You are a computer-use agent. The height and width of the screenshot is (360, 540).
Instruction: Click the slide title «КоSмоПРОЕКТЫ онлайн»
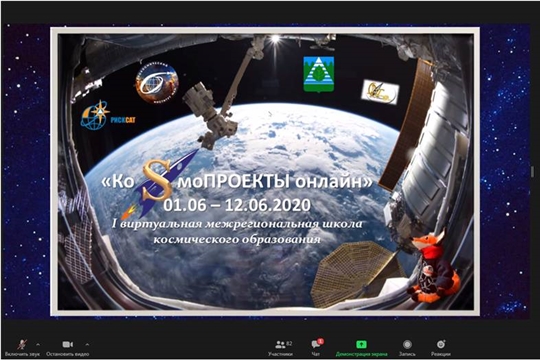point(237,181)
